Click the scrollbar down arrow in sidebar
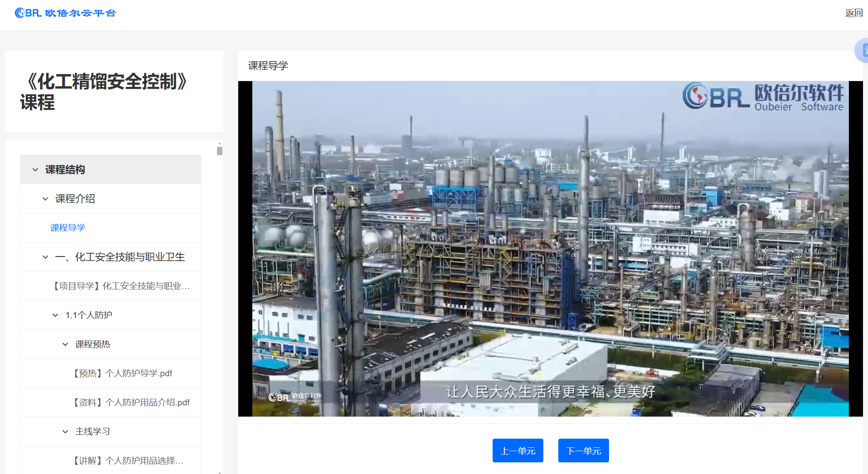This screenshot has height=474, width=868. pyautogui.click(x=219, y=472)
